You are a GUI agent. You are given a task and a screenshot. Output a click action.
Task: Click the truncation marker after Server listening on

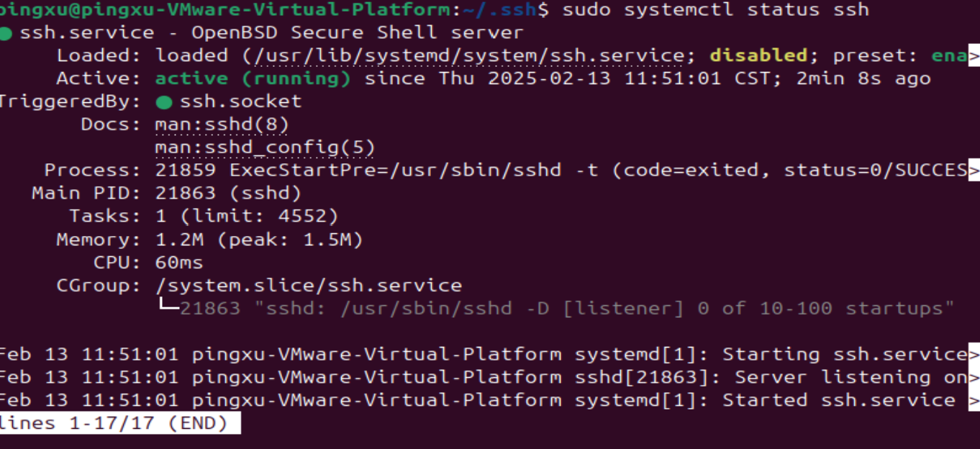pos(974,378)
